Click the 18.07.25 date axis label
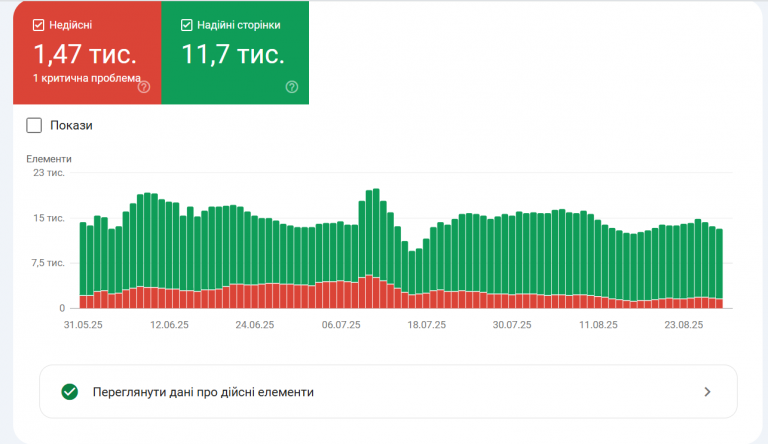The height and width of the screenshot is (444, 768). pyautogui.click(x=427, y=325)
